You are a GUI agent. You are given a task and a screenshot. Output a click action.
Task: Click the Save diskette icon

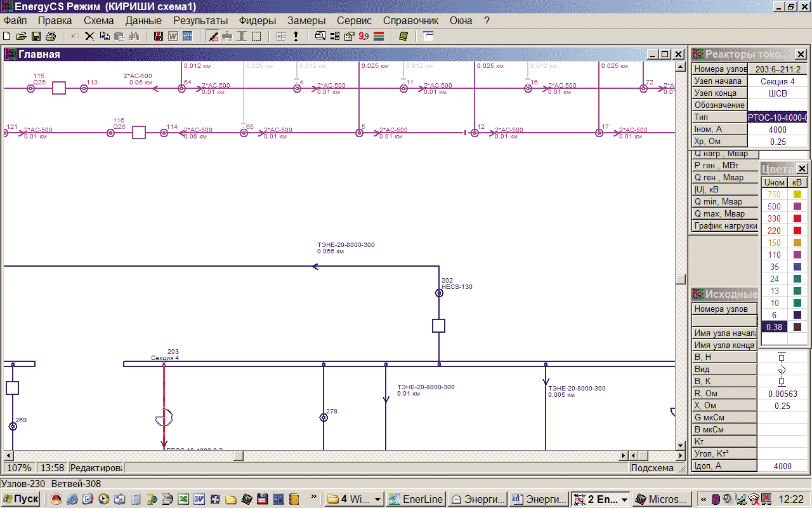click(36, 36)
